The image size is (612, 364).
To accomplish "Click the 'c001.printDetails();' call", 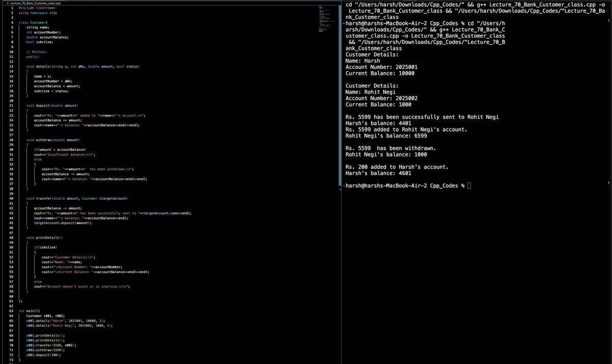I will click(46, 335).
